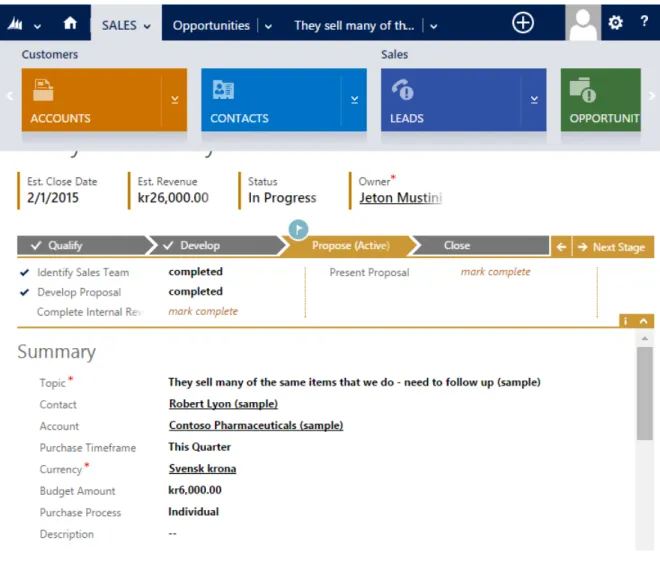The height and width of the screenshot is (564, 660).
Task: Select the Qualify stage
Action: click(82, 245)
